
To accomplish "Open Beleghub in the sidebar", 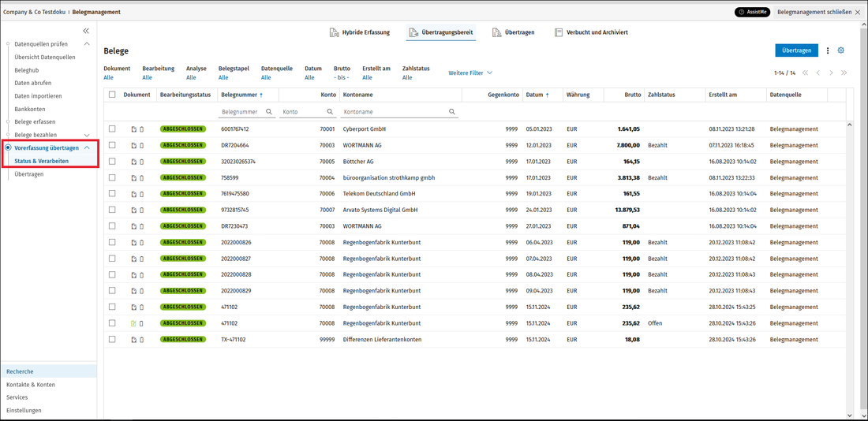I will click(x=27, y=70).
